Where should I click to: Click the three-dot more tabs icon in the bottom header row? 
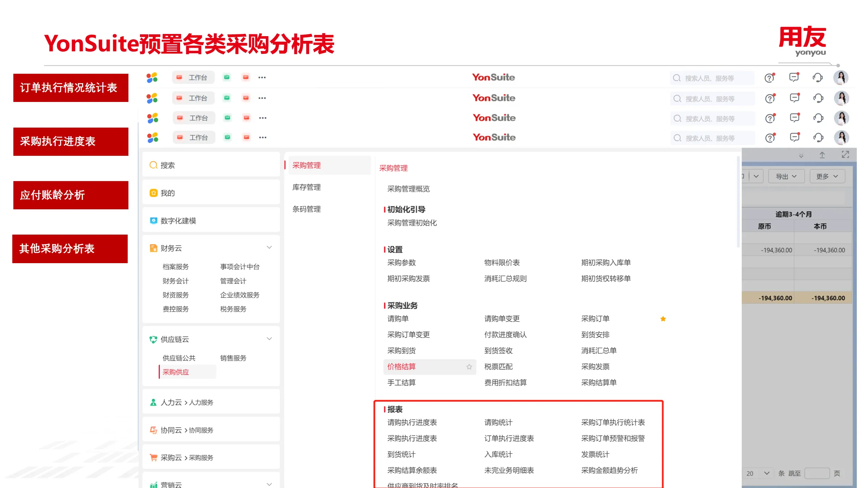263,137
